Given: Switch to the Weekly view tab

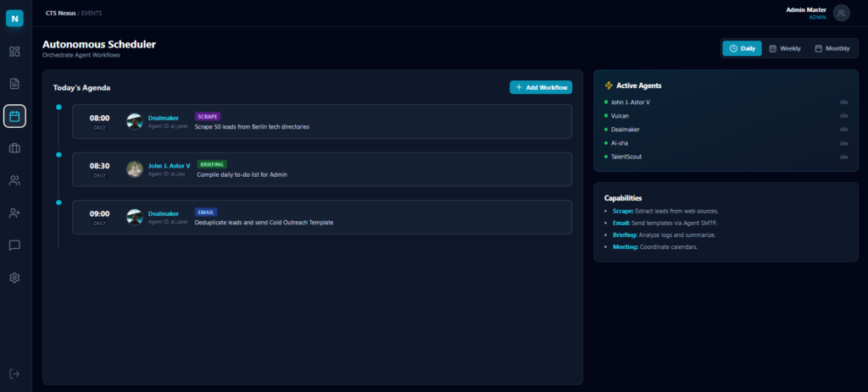Looking at the screenshot, I should coord(785,48).
